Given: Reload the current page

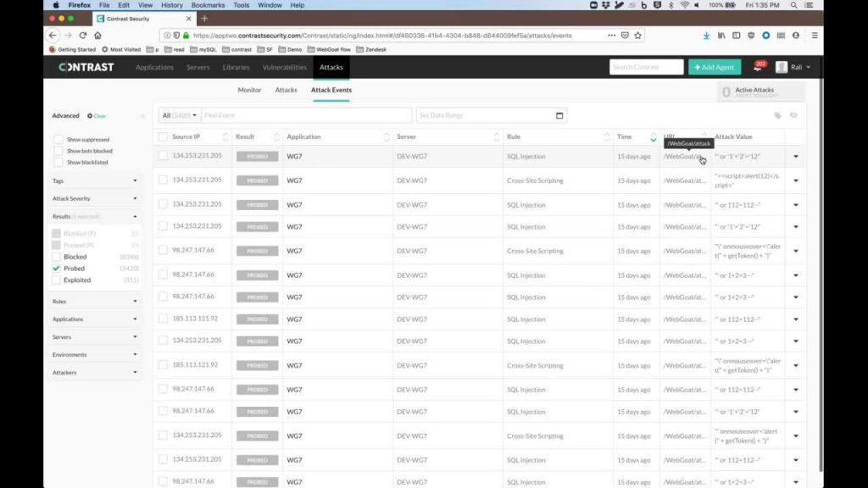Looking at the screenshot, I should point(83,36).
